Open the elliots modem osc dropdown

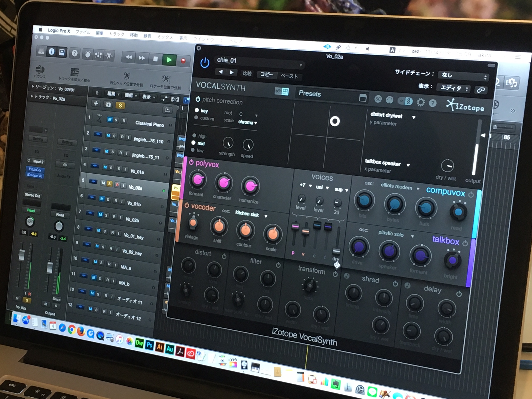point(400,187)
